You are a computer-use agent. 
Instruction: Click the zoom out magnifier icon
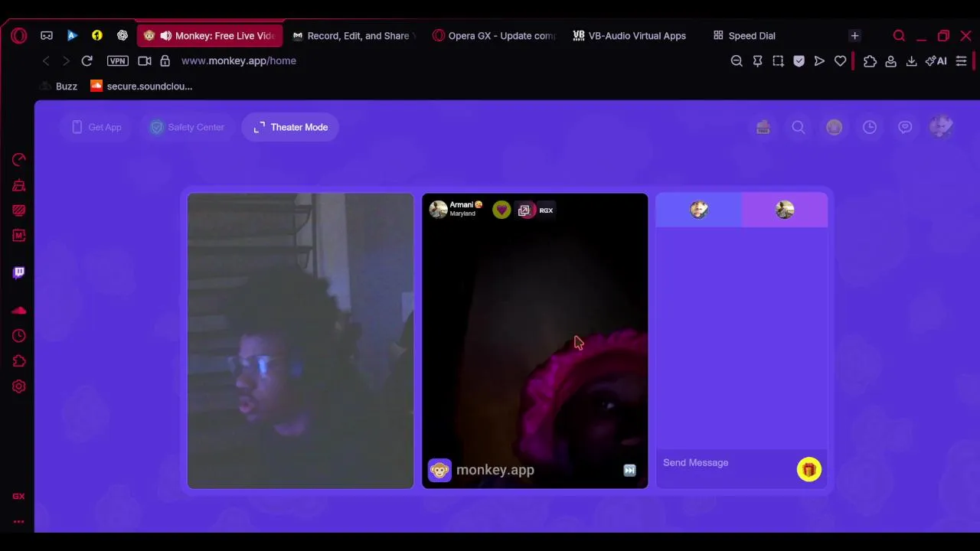[737, 60]
